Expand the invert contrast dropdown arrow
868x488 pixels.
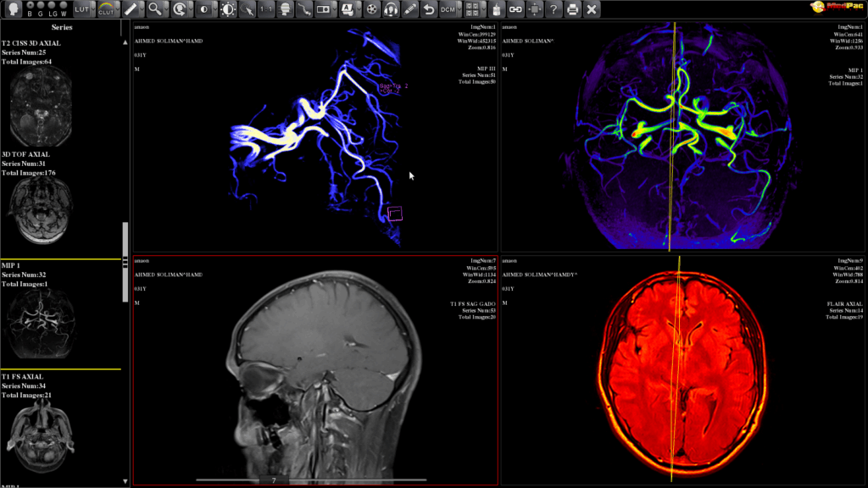(214, 9)
